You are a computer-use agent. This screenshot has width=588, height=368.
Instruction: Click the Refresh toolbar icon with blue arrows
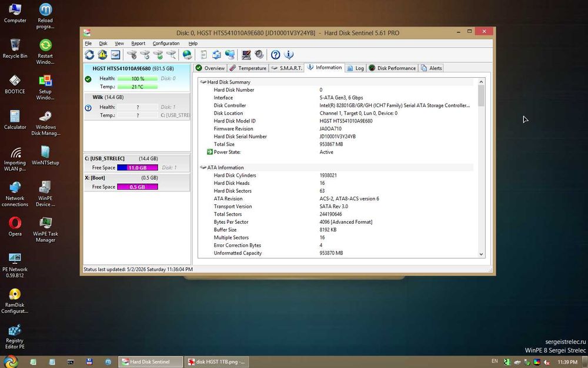[89, 55]
